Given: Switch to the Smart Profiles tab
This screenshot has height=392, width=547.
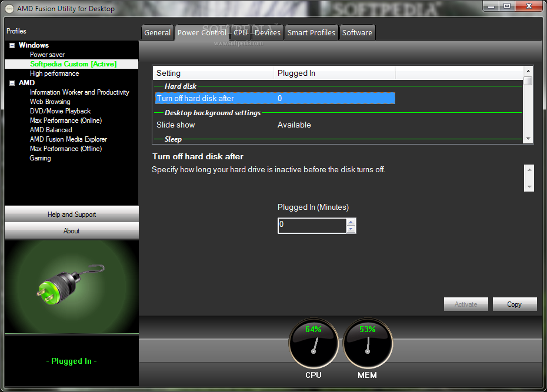Looking at the screenshot, I should click(311, 33).
